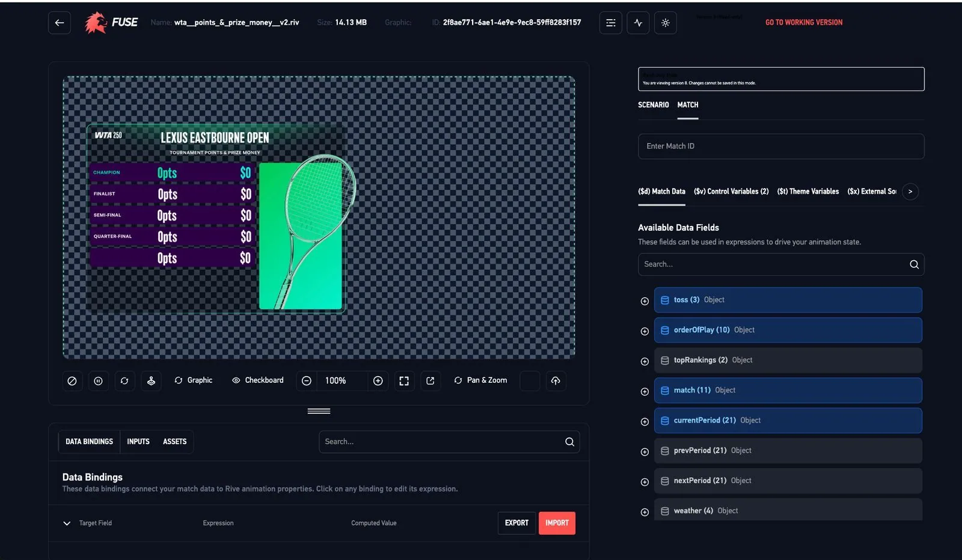Click the Computed Value column header
The image size is (962, 560).
[374, 523]
